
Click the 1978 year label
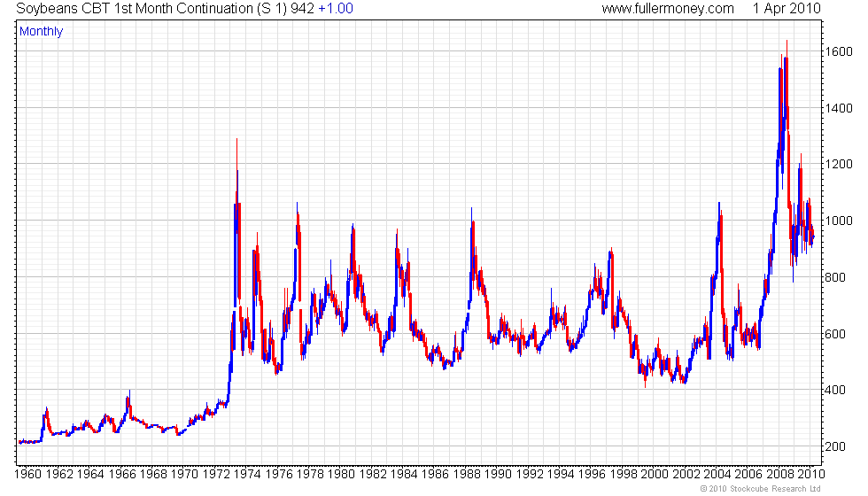coord(310,475)
